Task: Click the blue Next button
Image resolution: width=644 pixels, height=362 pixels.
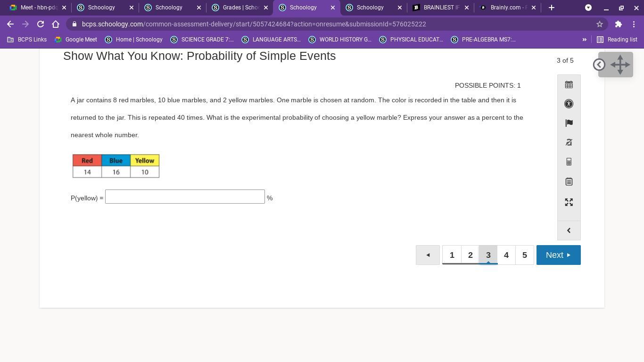Action: [x=559, y=255]
